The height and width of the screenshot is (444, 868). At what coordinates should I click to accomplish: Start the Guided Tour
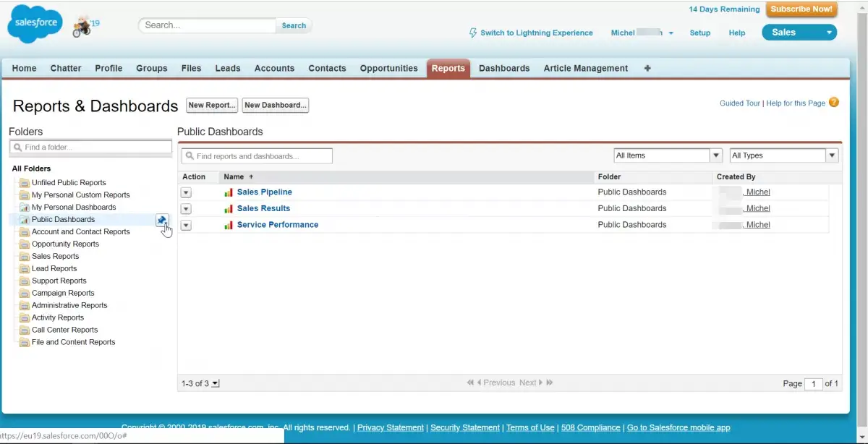pyautogui.click(x=740, y=103)
